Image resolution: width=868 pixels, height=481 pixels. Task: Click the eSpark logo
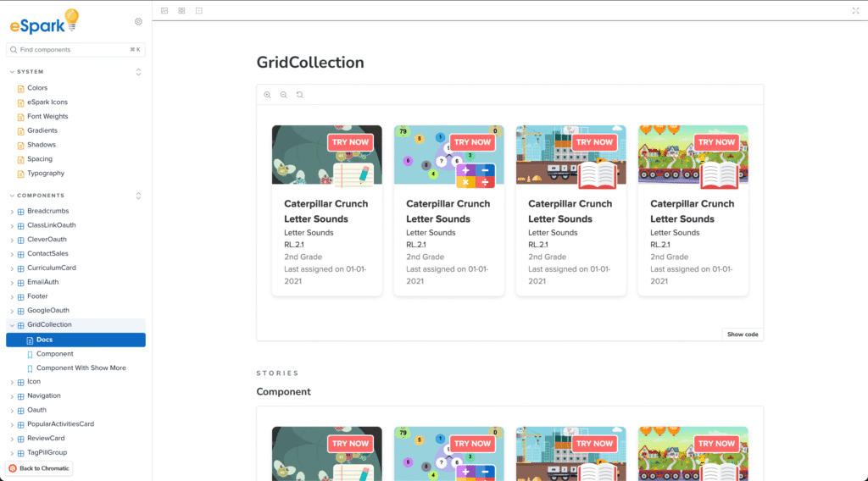click(44, 22)
